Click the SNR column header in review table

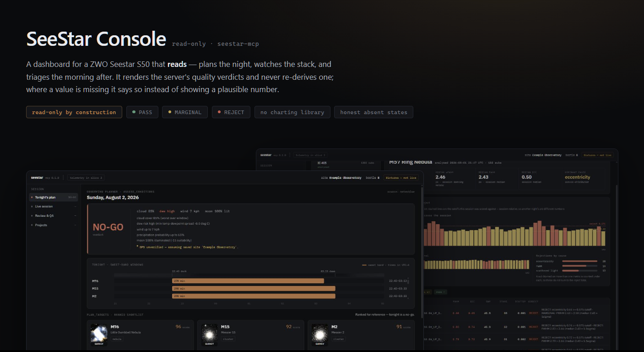(x=488, y=302)
